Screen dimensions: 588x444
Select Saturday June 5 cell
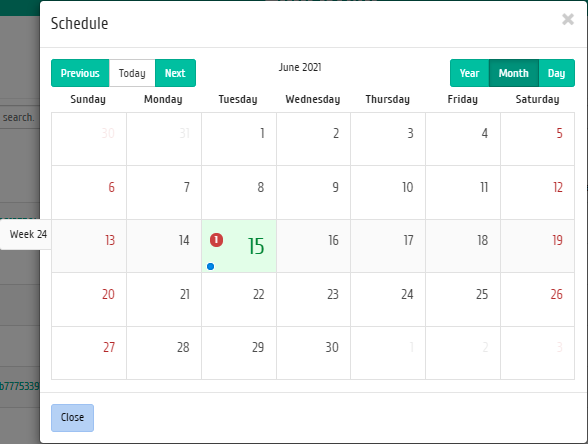click(x=537, y=139)
